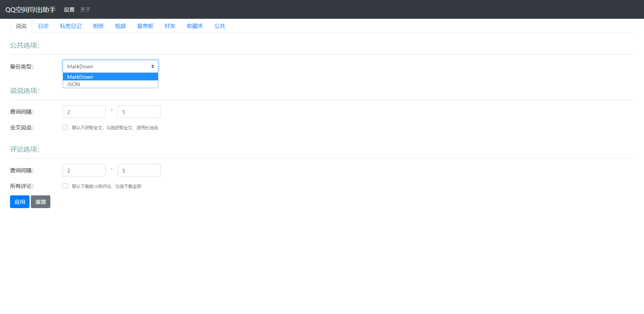Viewport: 644px width, 314px height.
Task: Click the blue 应用 button
Action: coord(20,202)
